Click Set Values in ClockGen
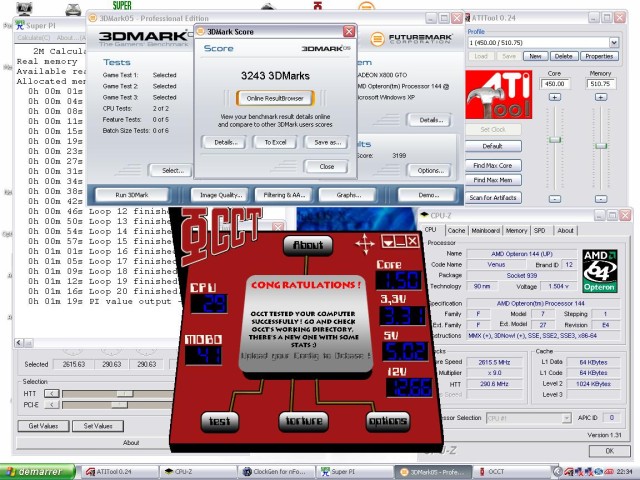Screen dimensions: 640x480 (x=98, y=426)
